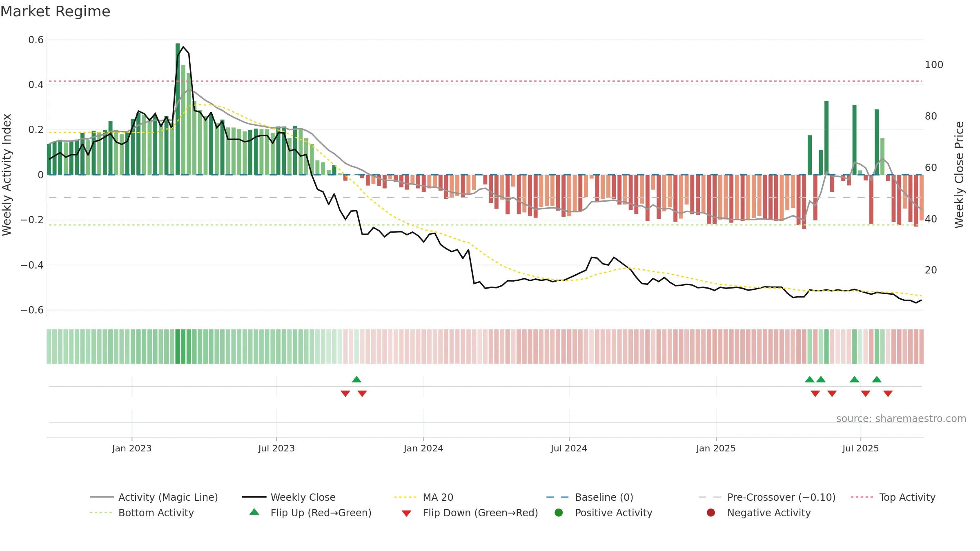Screen dimensions: 980x551
Task: Click the 'Jan 2024' x-axis label
Action: [423, 448]
